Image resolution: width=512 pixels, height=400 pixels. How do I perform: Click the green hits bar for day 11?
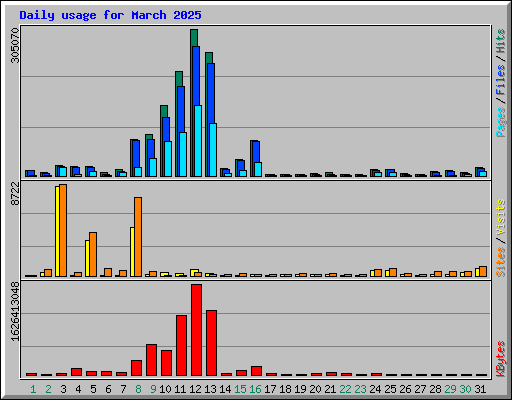click(179, 79)
